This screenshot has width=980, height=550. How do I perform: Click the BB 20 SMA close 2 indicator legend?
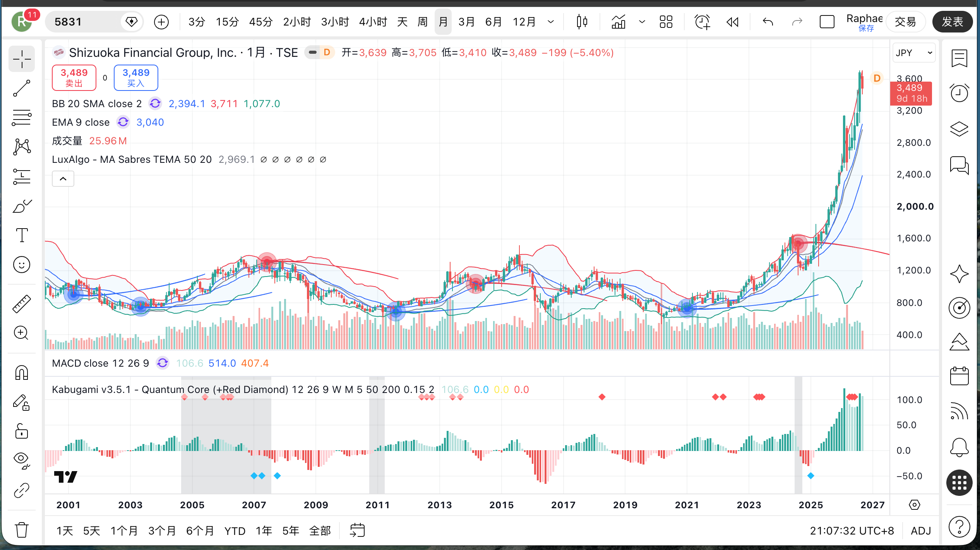[x=97, y=104]
